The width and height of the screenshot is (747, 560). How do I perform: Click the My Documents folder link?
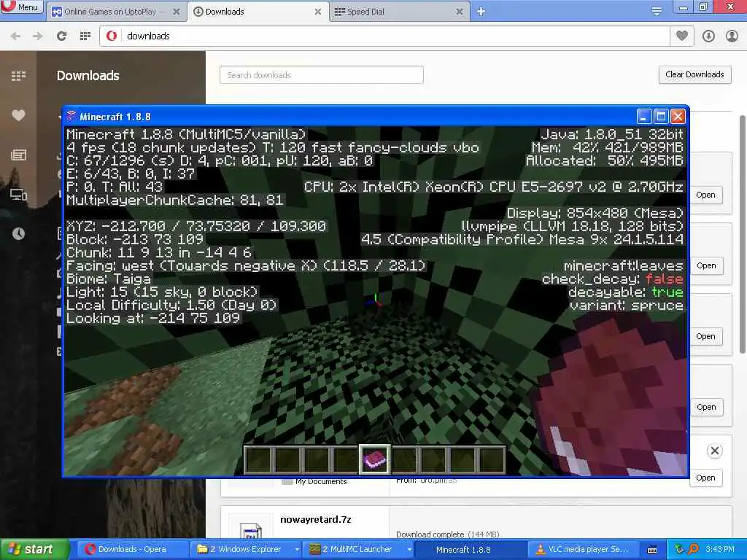click(x=321, y=481)
